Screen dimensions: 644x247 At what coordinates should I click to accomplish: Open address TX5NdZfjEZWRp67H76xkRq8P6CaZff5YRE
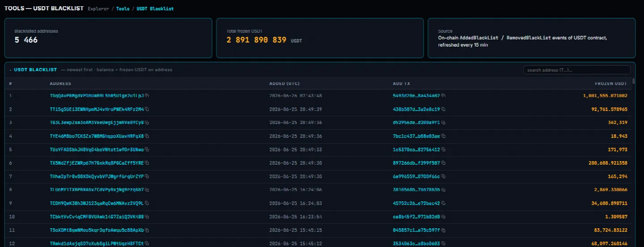click(x=97, y=163)
